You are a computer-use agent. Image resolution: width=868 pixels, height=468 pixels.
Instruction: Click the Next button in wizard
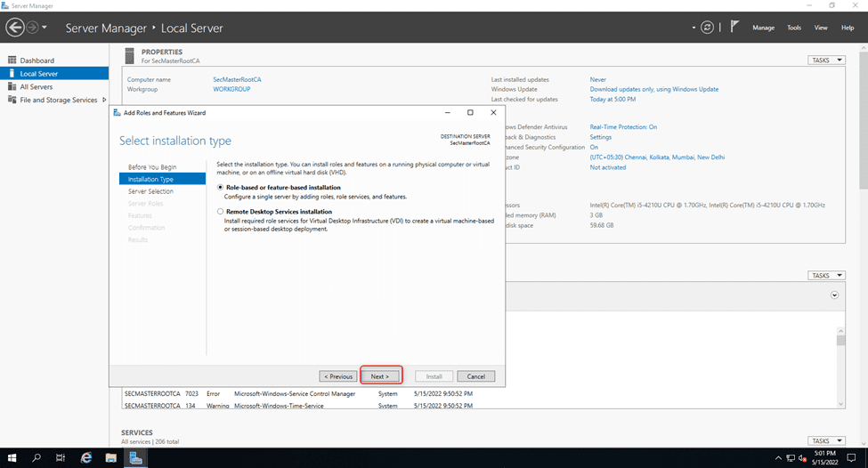(380, 376)
